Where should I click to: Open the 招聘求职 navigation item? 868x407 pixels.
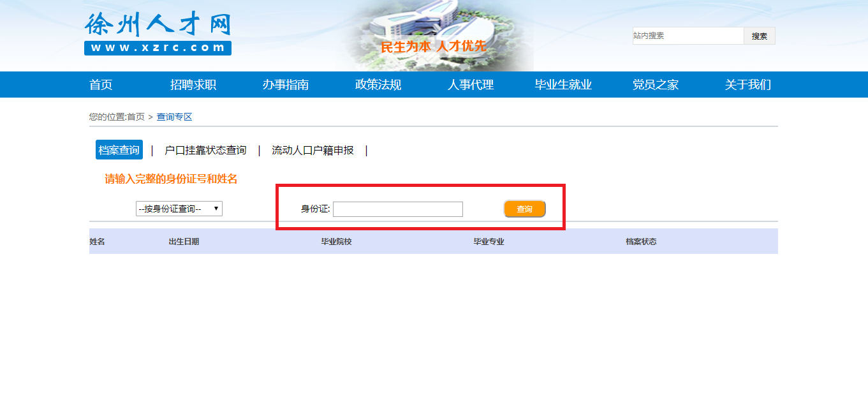pos(193,85)
